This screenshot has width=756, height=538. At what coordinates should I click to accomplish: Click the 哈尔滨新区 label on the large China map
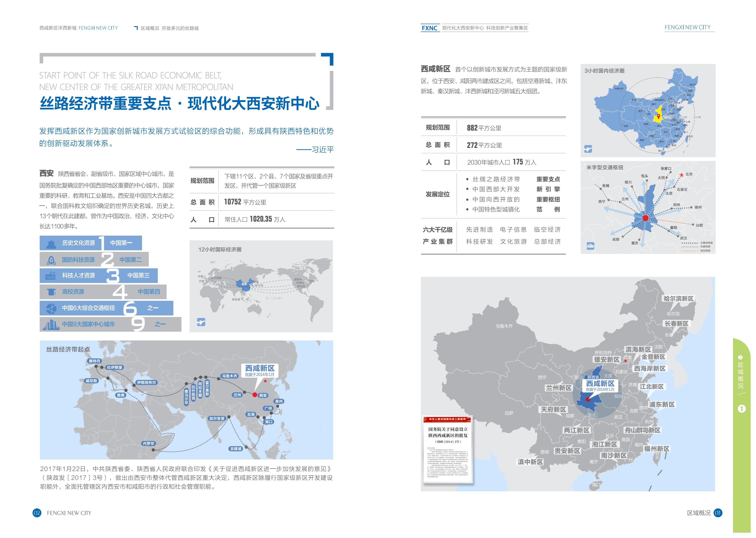tap(678, 299)
